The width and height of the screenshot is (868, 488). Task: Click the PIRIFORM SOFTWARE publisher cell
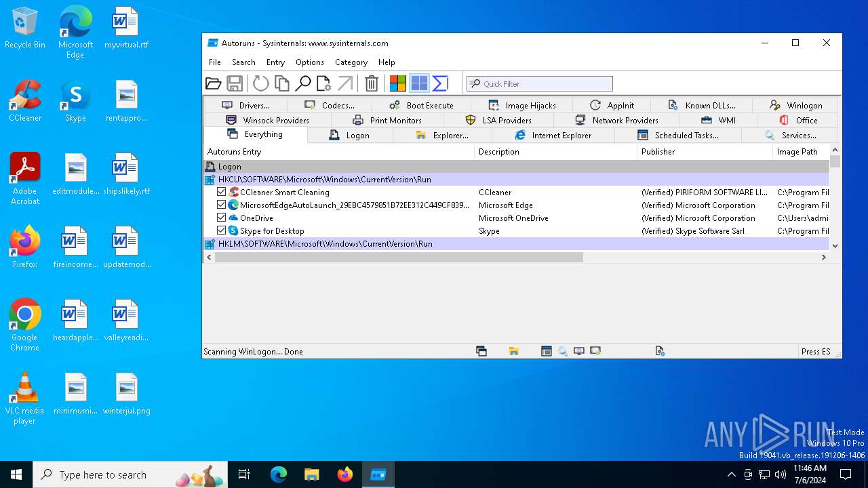pos(705,192)
